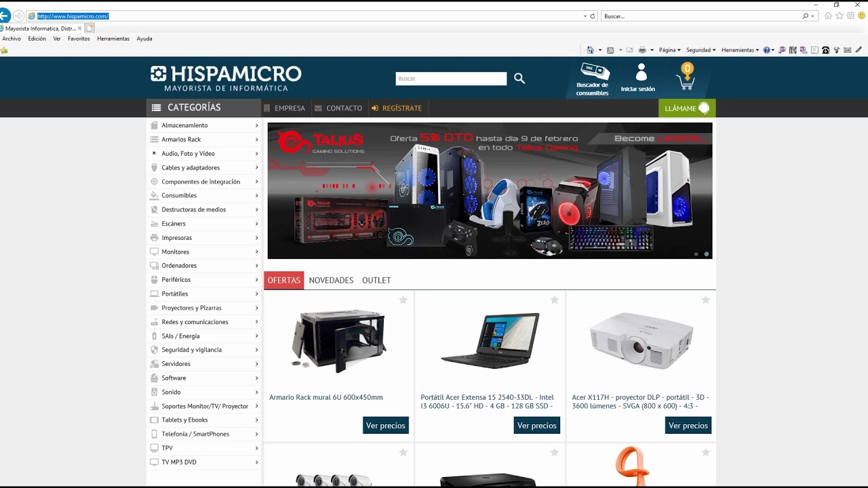Click the RSS feeds toolbar icon
This screenshot has width=868, height=488.
pos(610,50)
